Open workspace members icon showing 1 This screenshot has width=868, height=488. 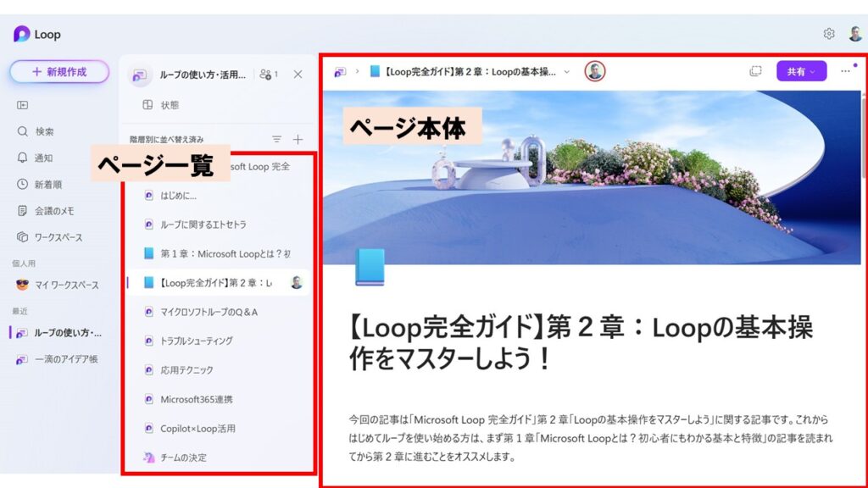(270, 75)
